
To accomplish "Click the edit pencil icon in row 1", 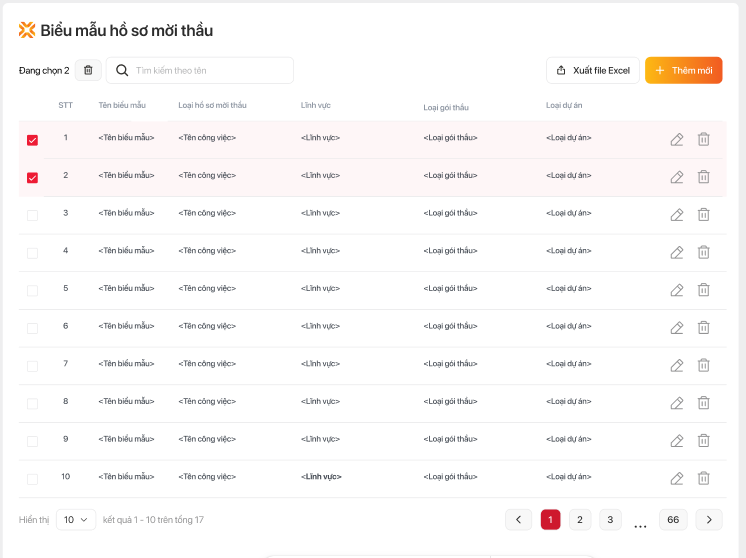I will coord(677,140).
